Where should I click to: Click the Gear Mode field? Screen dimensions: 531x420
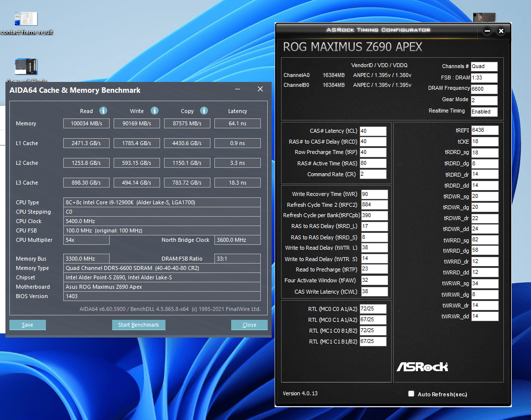click(x=484, y=100)
